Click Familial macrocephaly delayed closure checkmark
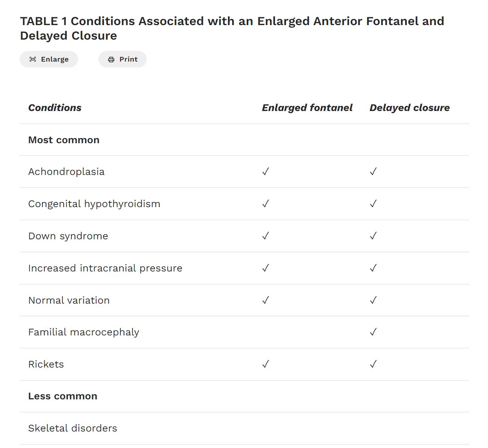This screenshot has height=448, width=488. click(x=373, y=332)
